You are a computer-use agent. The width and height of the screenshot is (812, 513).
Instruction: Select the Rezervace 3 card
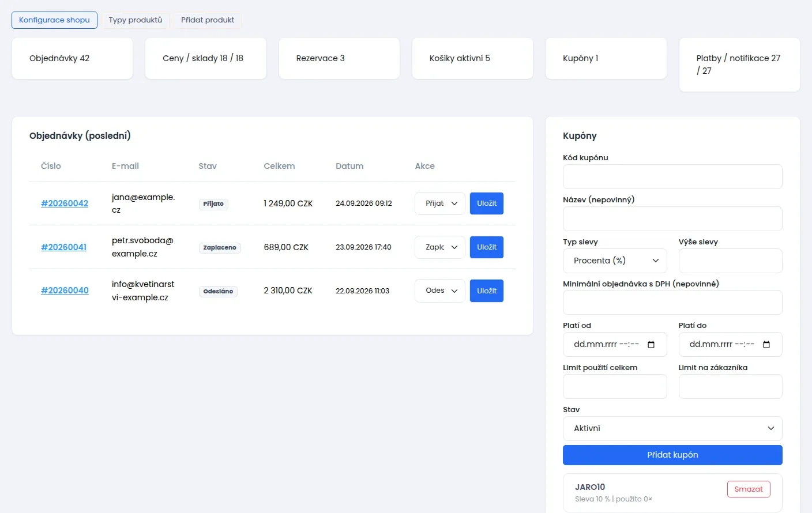tap(339, 58)
